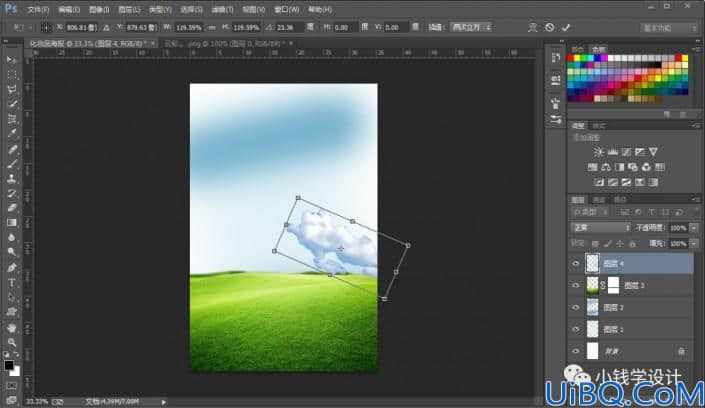Image resolution: width=705 pixels, height=408 pixels.
Task: Click the black foreground color box
Action: tap(9, 366)
